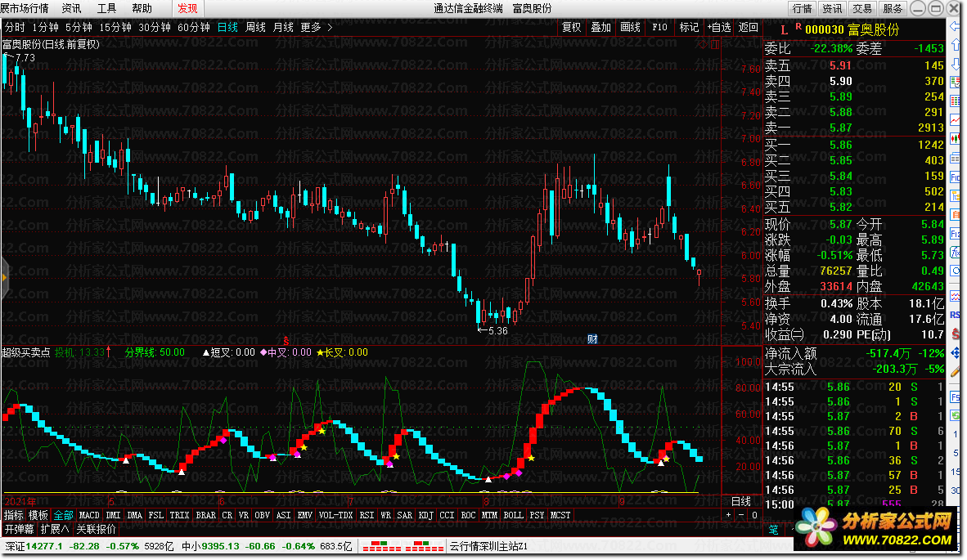This screenshot has width=967, height=560.
Task: Click the 行情 button at top right
Action: pyautogui.click(x=803, y=8)
